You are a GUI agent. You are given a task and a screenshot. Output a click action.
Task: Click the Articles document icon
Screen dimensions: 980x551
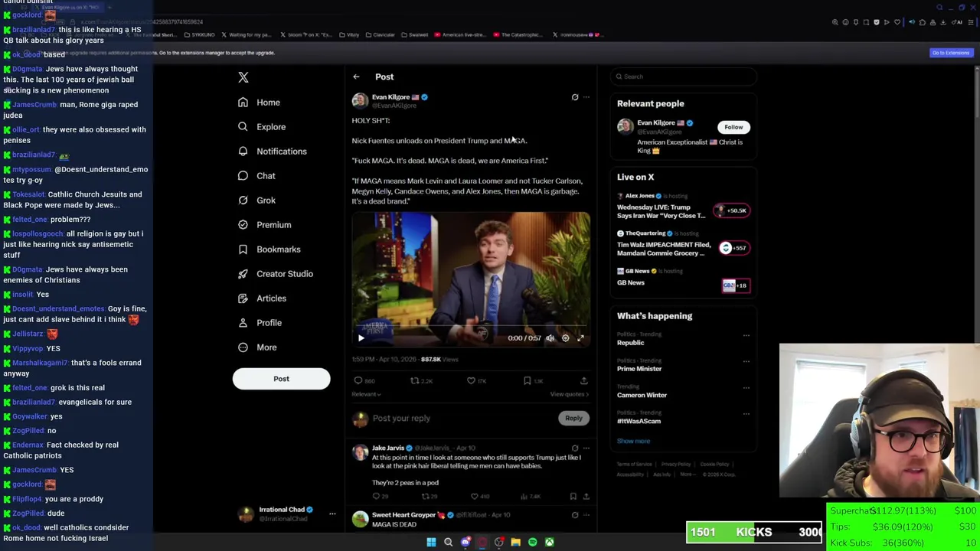(243, 298)
